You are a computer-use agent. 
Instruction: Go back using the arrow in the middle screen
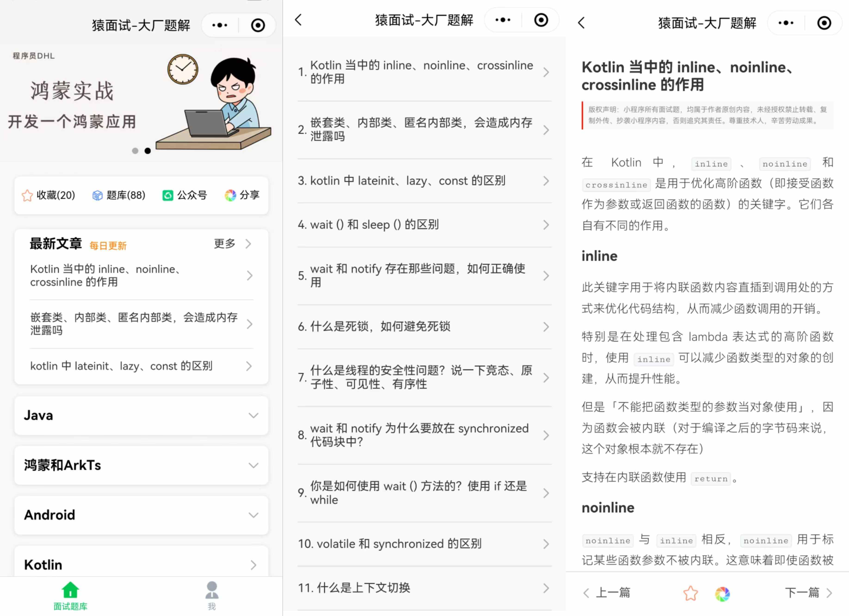click(x=298, y=20)
